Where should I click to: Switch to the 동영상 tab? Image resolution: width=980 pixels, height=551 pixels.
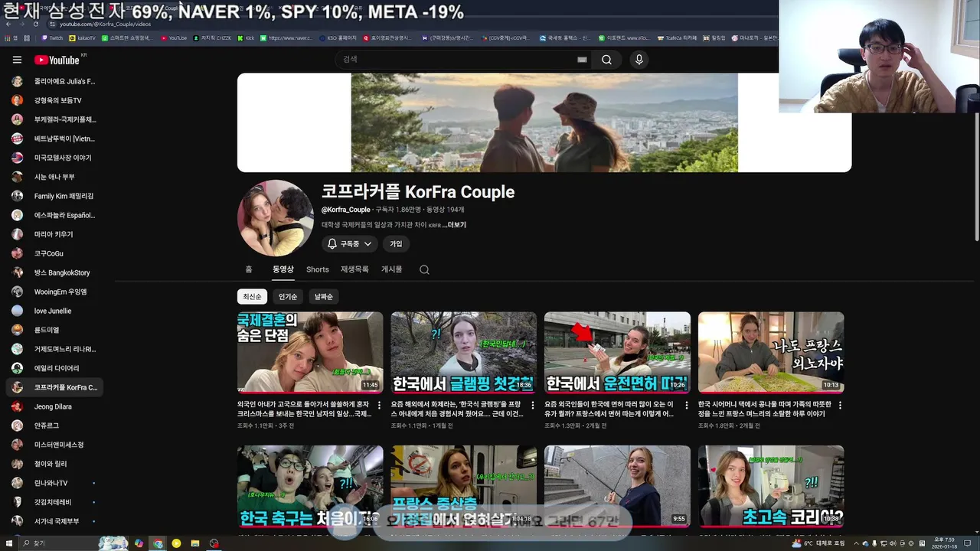click(x=283, y=269)
